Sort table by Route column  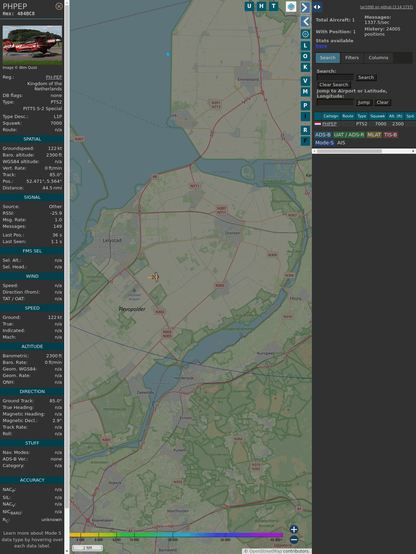pyautogui.click(x=348, y=116)
